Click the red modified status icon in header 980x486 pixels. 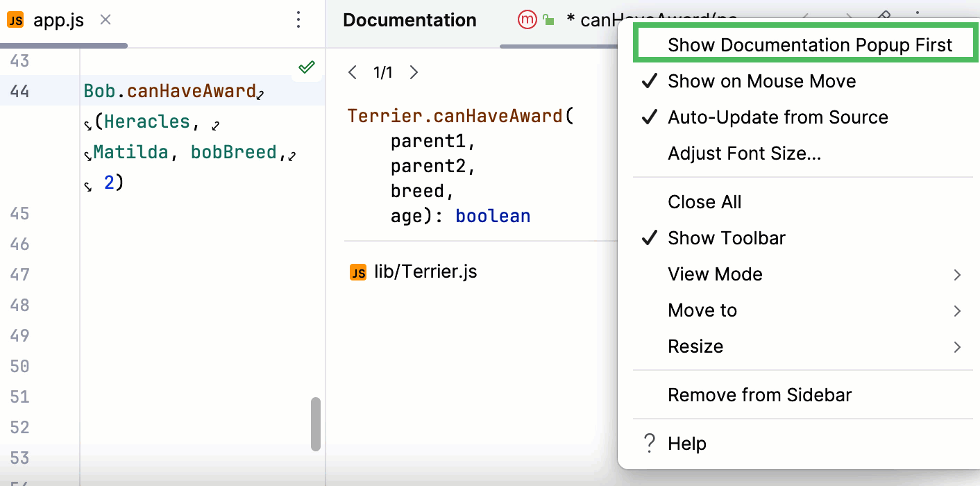527,19
